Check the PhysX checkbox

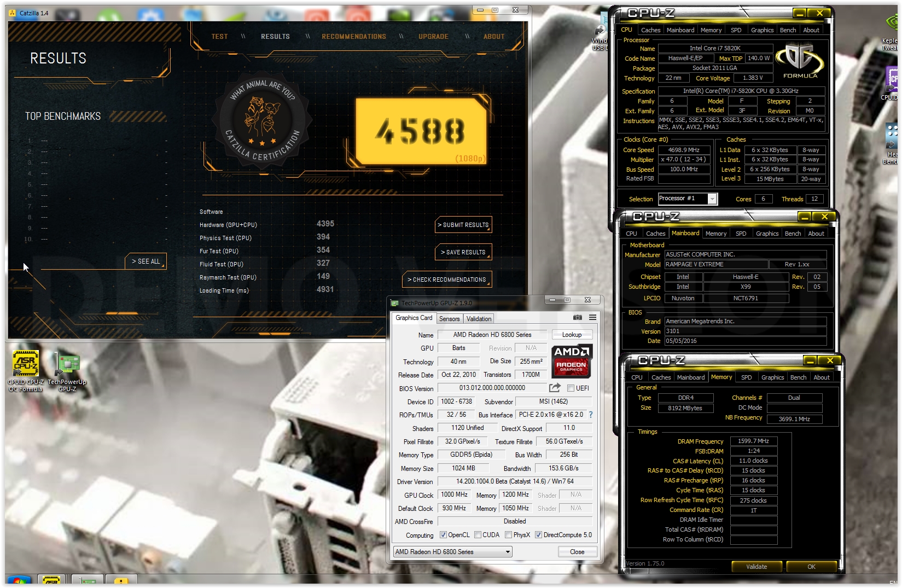click(x=509, y=535)
